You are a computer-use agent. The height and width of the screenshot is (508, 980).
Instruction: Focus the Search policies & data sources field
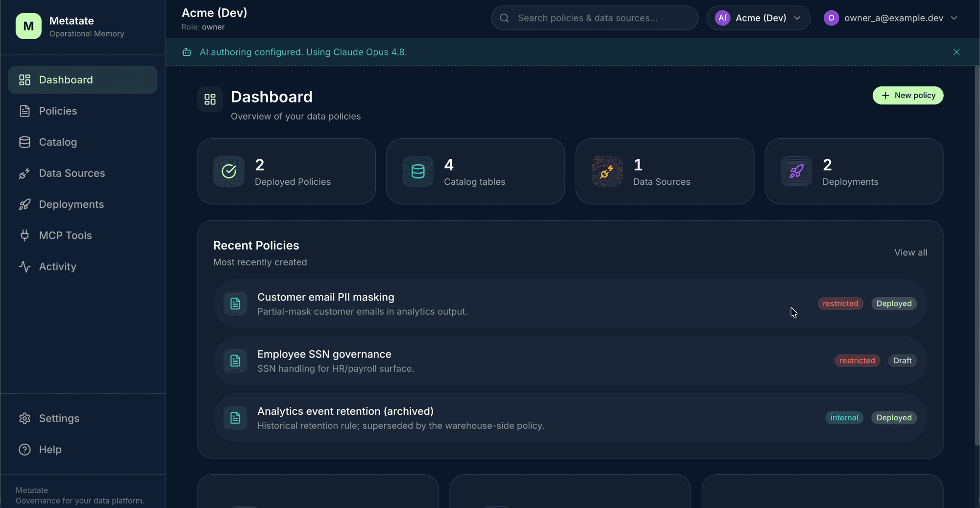pos(594,18)
